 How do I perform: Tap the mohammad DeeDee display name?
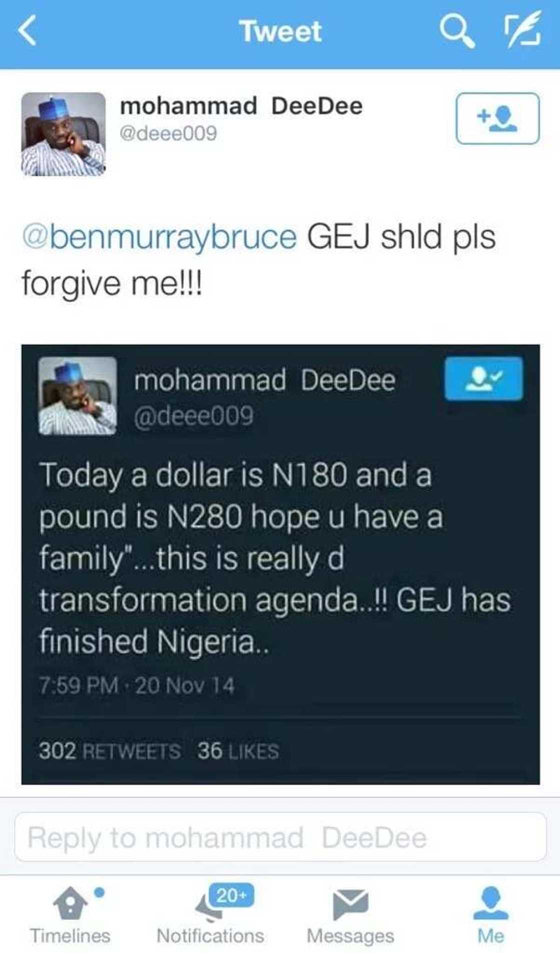241,106
